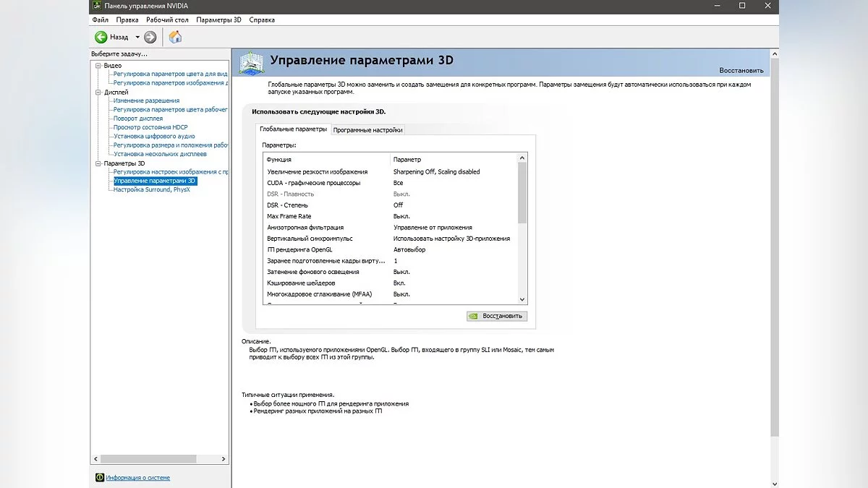Select Max Frame Rate row
Image resolution: width=868 pixels, height=488 pixels.
[390, 216]
